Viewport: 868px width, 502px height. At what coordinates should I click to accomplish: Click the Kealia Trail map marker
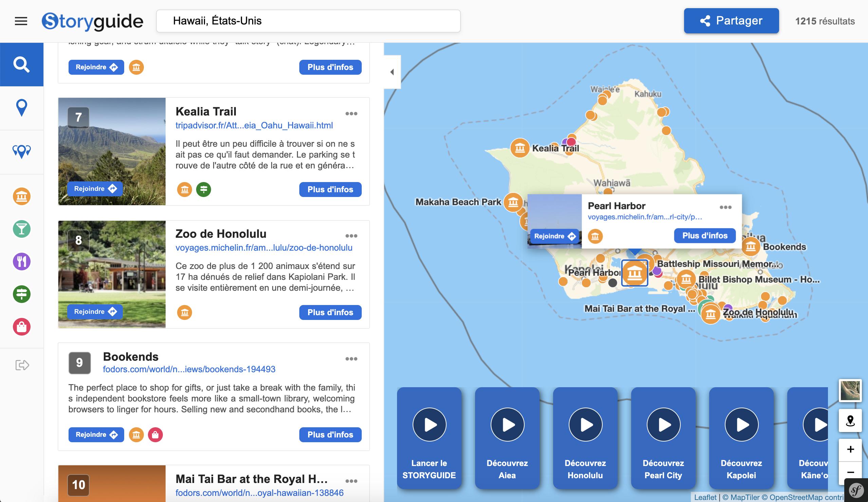click(520, 148)
